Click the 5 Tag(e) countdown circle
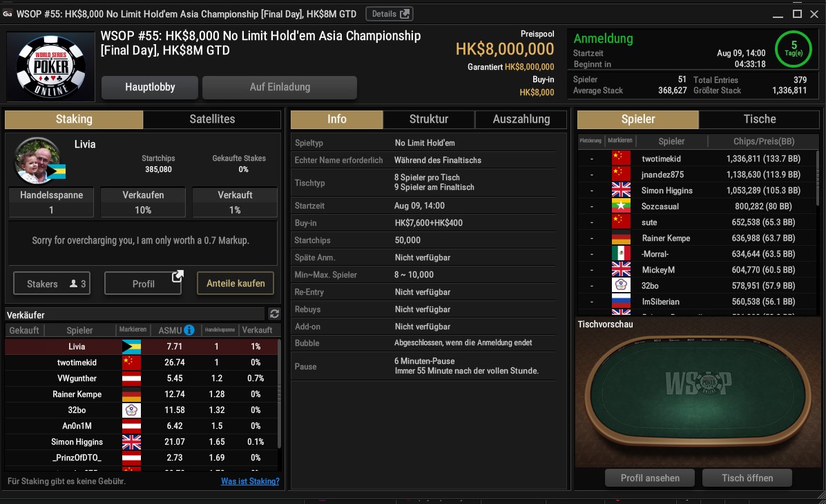Image resolution: width=826 pixels, height=504 pixels. (794, 49)
